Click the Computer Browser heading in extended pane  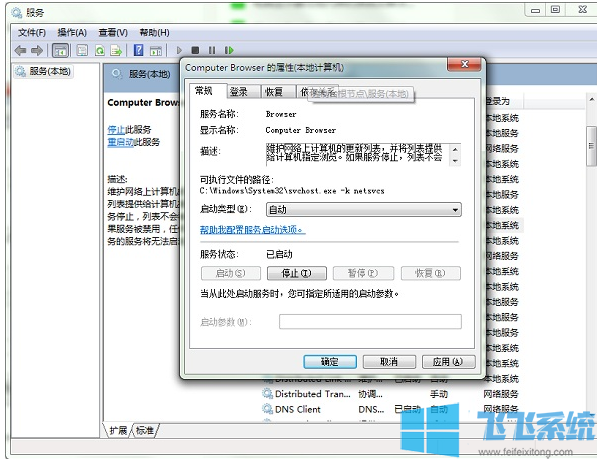144,102
